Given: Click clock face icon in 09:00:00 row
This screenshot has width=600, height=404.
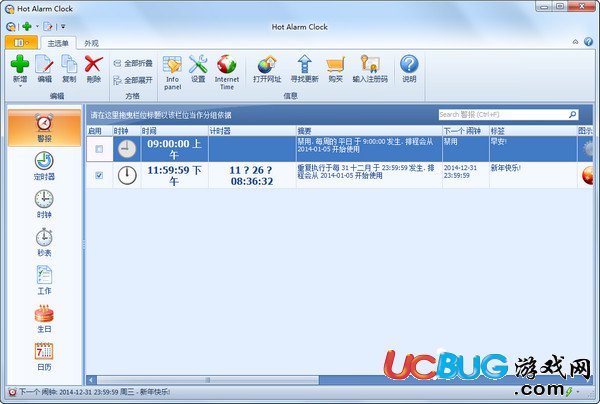Looking at the screenshot, I should [127, 149].
